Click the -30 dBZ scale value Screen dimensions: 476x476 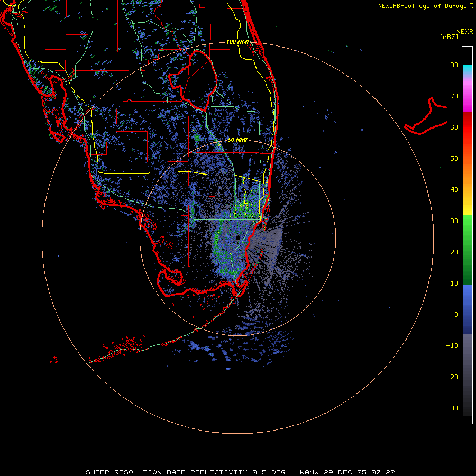[452, 408]
